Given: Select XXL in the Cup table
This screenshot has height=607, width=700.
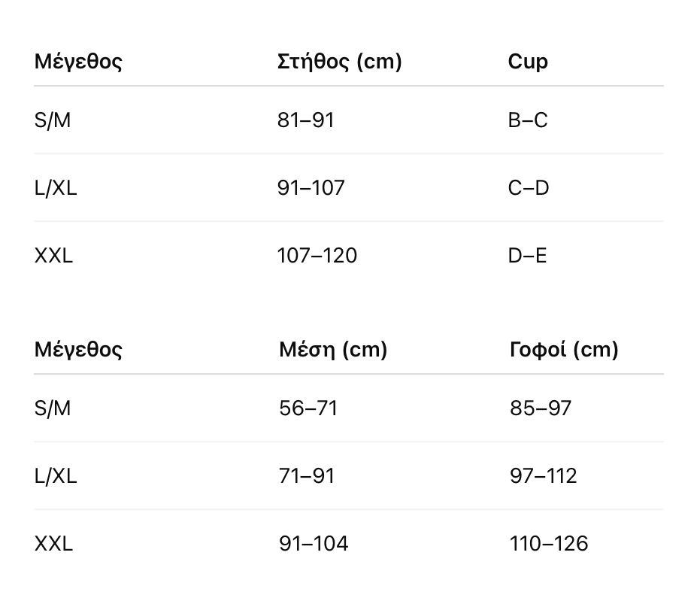Looking at the screenshot, I should pyautogui.click(x=53, y=256).
